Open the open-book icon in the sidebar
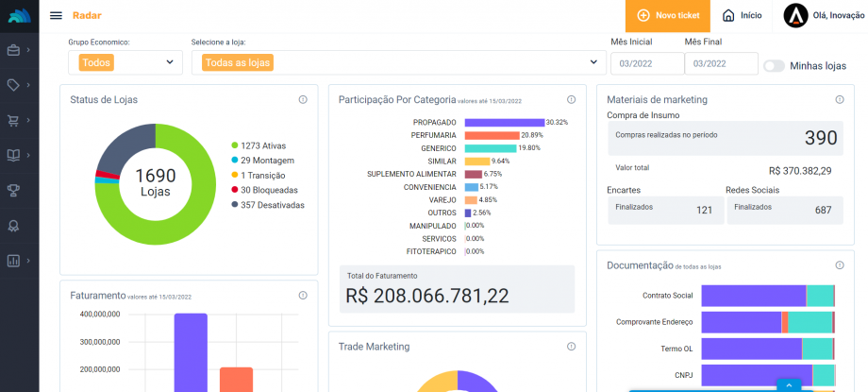This screenshot has width=868, height=392. [14, 155]
